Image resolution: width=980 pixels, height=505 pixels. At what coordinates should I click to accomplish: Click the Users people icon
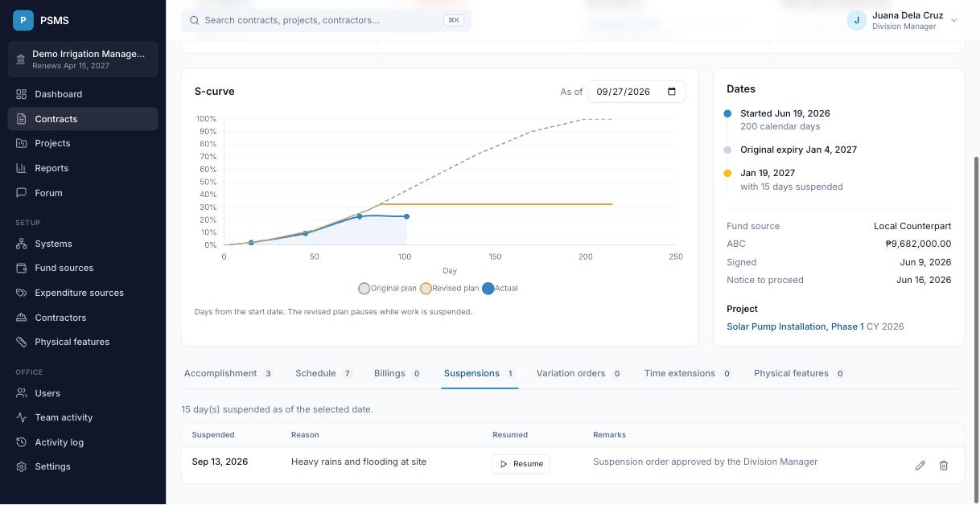[x=22, y=393]
